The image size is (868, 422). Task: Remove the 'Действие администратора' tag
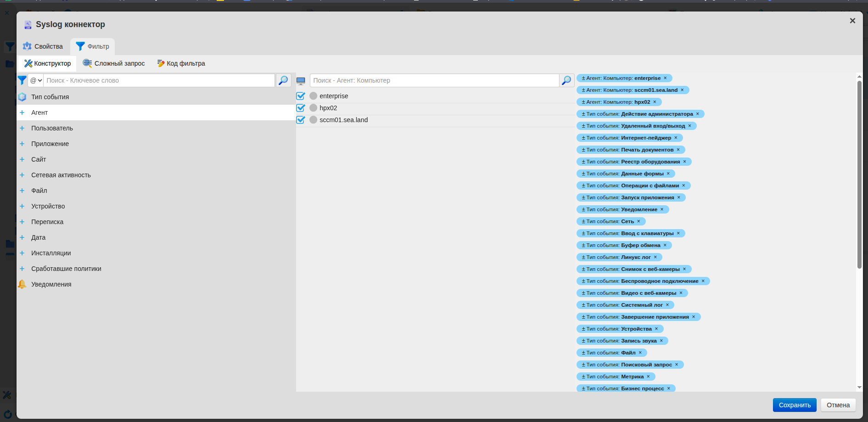[x=698, y=114]
